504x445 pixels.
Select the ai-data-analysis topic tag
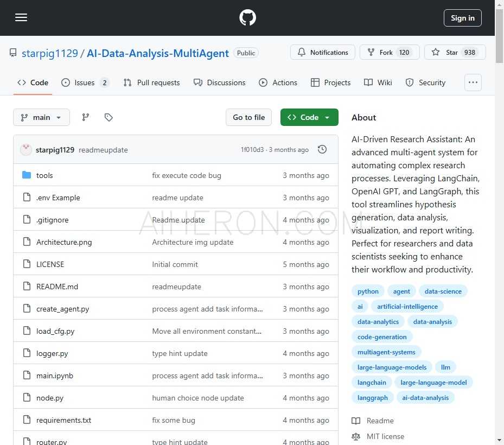425,398
